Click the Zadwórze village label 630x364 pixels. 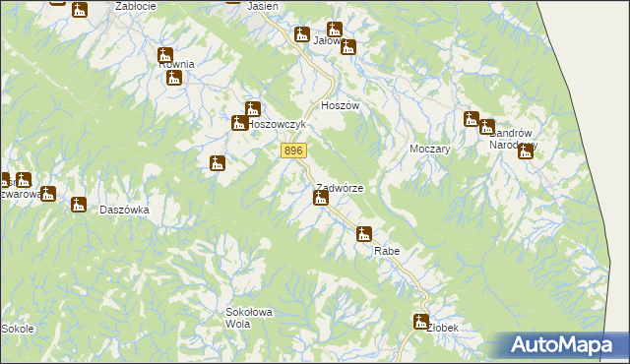340,188
